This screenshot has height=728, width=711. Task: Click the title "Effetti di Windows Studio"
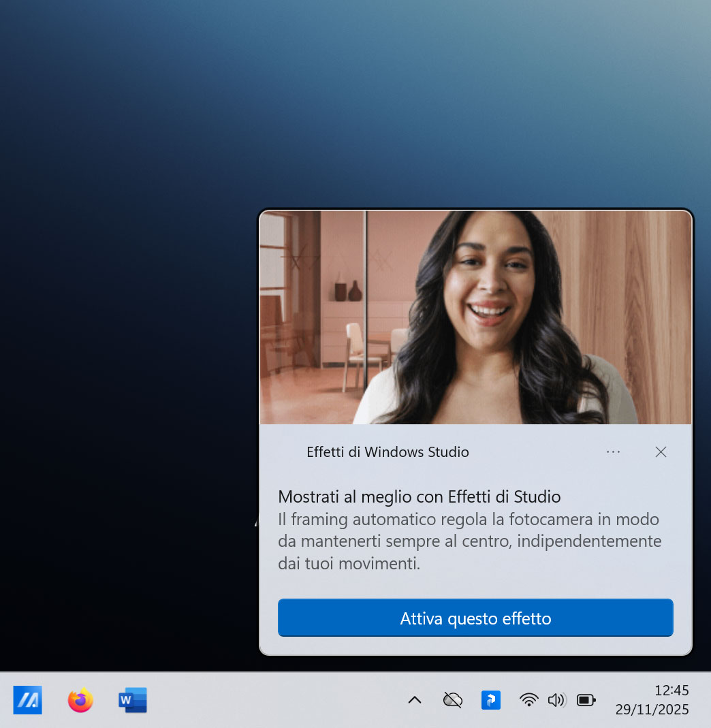click(x=388, y=452)
